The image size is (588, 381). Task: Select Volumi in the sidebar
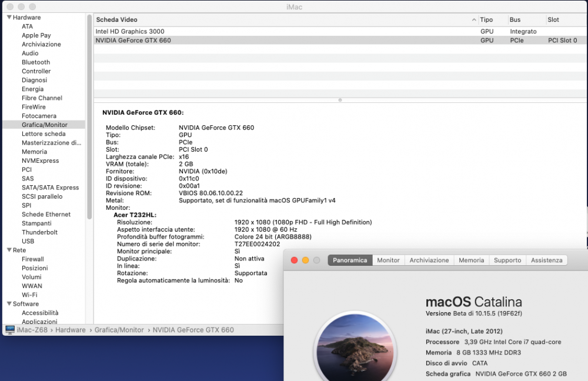pyautogui.click(x=32, y=277)
